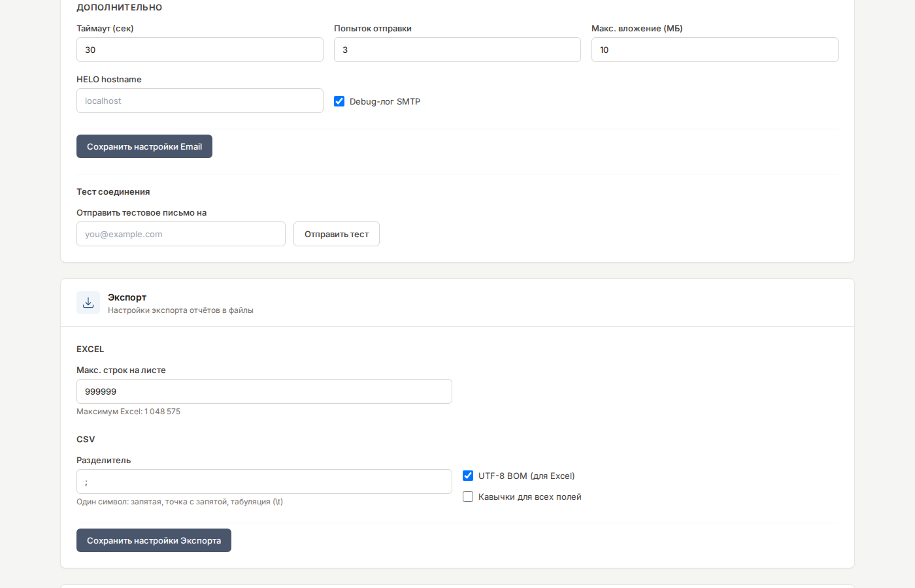The height and width of the screenshot is (588, 915).
Task: Click the Сохранить настройки Экспорта button
Action: click(154, 540)
